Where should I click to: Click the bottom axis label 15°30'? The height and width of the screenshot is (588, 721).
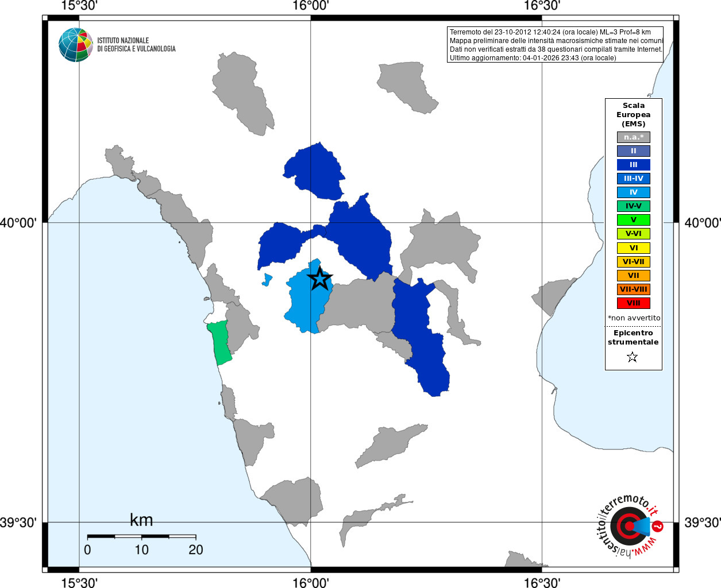[79, 583]
